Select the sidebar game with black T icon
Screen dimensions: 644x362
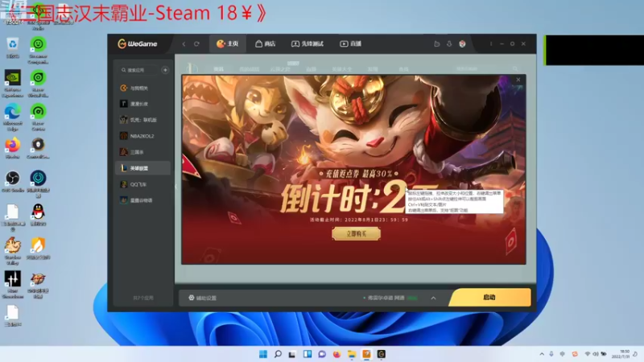point(143,104)
